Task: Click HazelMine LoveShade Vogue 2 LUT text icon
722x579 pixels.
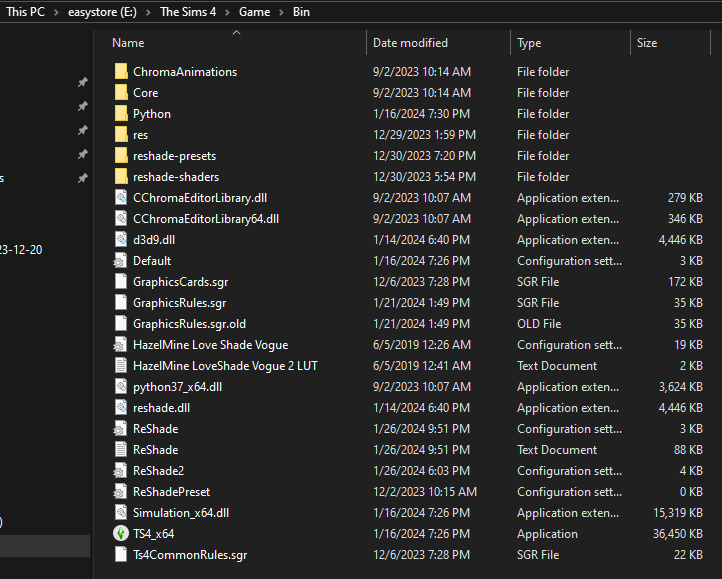Action: (121, 366)
